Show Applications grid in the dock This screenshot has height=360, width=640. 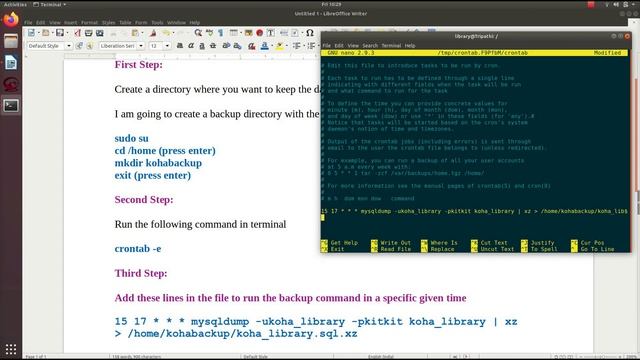11,349
